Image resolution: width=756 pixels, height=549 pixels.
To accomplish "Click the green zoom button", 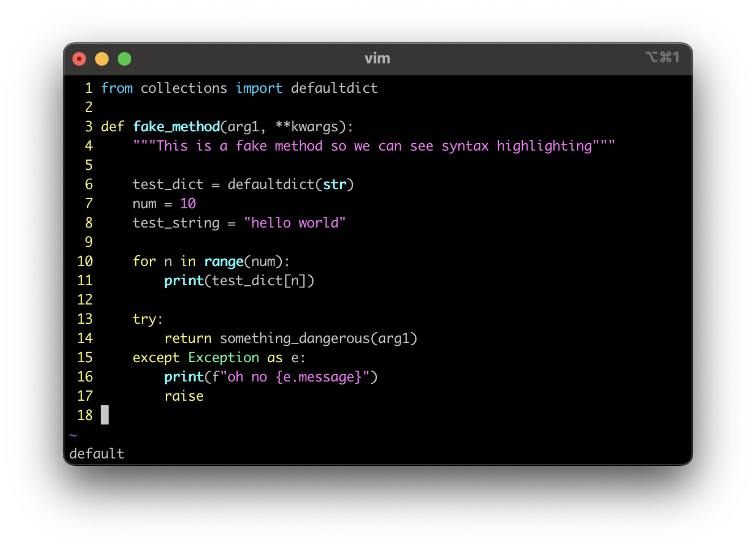I will (x=124, y=58).
